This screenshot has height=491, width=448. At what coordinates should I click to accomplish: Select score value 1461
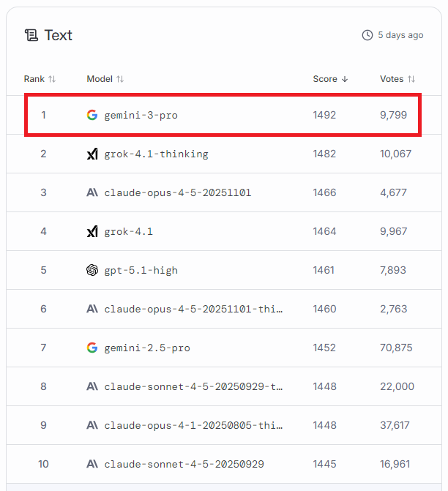pos(324,270)
